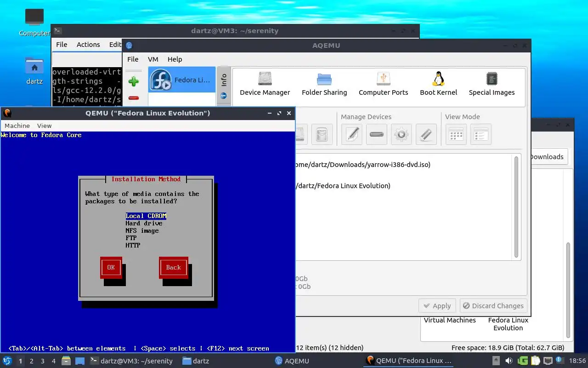Click the Apply button in AQEMU
The height and width of the screenshot is (368, 588).
coord(437,305)
